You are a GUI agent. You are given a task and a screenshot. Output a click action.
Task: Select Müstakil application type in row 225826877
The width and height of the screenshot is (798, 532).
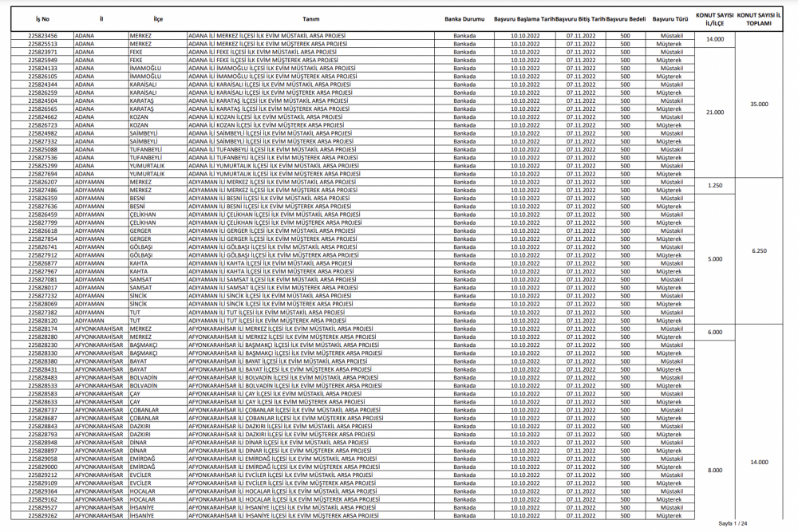(672, 263)
